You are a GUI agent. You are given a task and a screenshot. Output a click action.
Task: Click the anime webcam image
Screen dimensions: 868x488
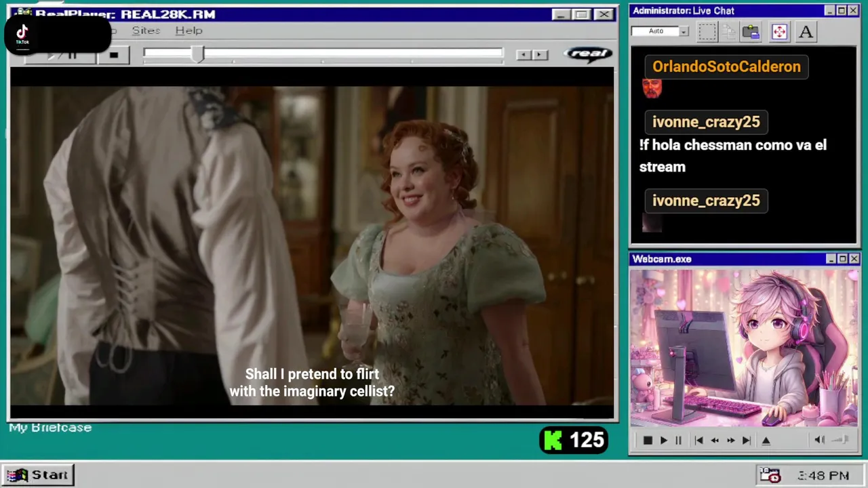click(x=744, y=348)
